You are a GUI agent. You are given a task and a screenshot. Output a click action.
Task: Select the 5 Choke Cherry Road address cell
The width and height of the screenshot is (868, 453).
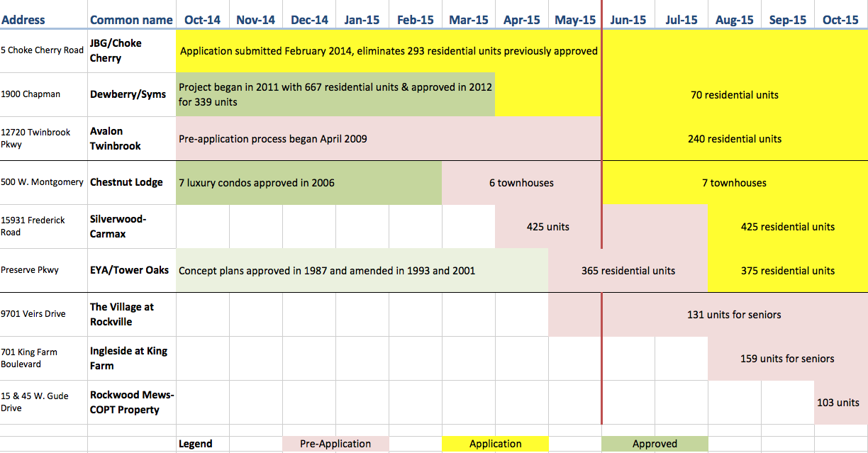[43, 50]
